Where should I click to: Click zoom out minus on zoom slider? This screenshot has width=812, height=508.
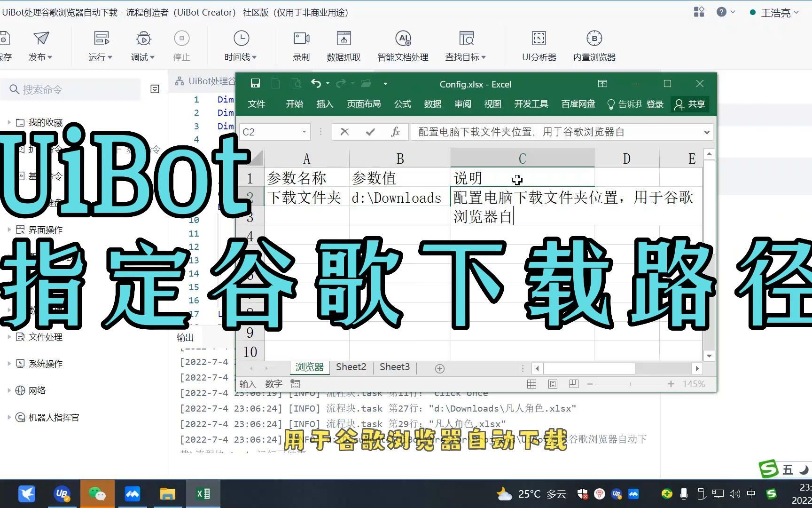click(x=590, y=384)
